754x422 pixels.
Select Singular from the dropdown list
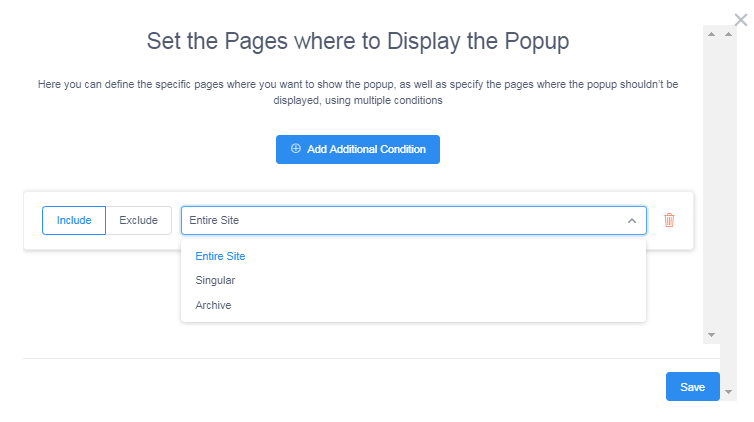[x=215, y=280]
